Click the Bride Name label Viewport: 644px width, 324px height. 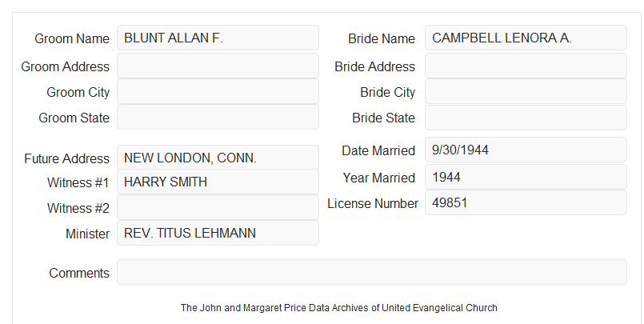[382, 38]
